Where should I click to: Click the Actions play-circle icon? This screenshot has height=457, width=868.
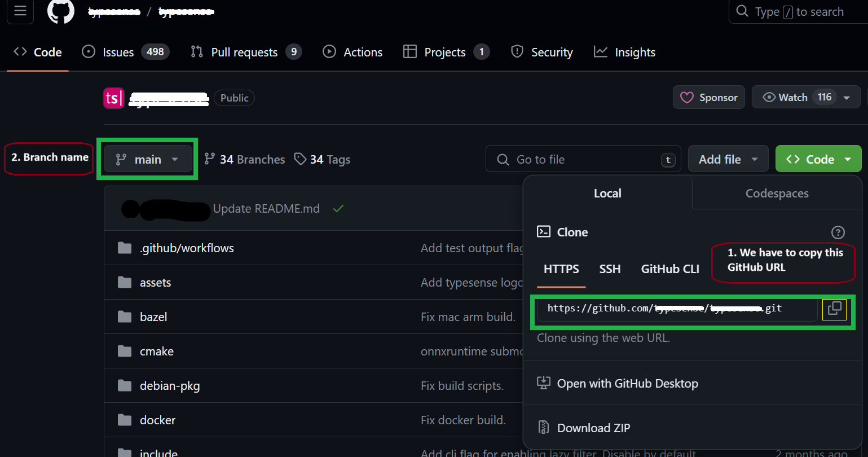(x=329, y=51)
